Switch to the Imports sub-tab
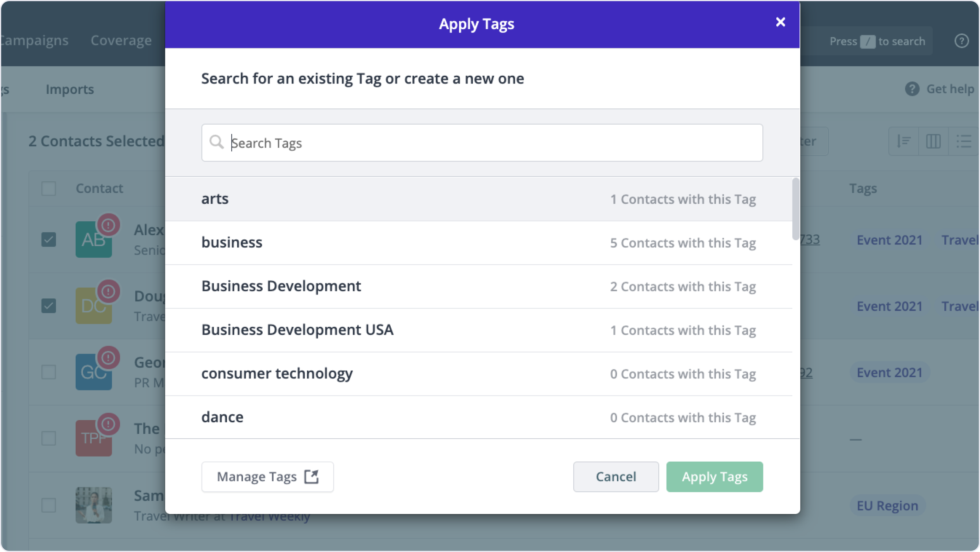Image resolution: width=980 pixels, height=552 pixels. tap(70, 89)
